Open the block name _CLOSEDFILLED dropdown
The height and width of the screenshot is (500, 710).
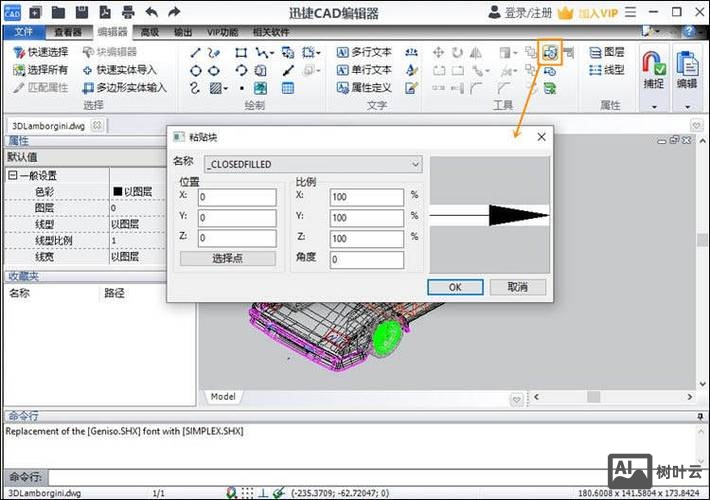pos(415,164)
